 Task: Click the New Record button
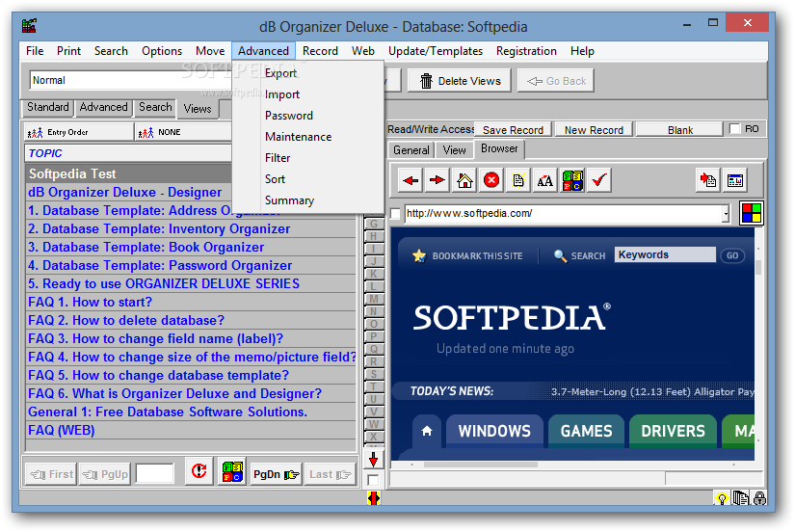click(x=594, y=130)
